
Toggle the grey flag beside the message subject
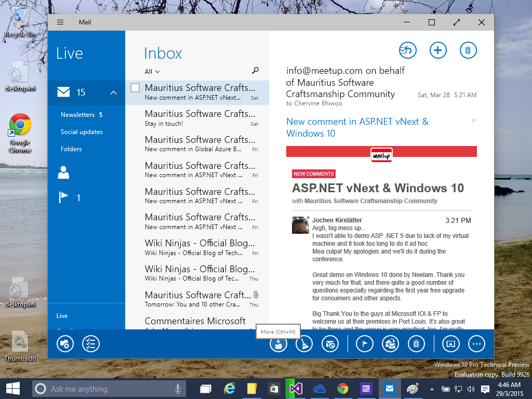point(474,121)
